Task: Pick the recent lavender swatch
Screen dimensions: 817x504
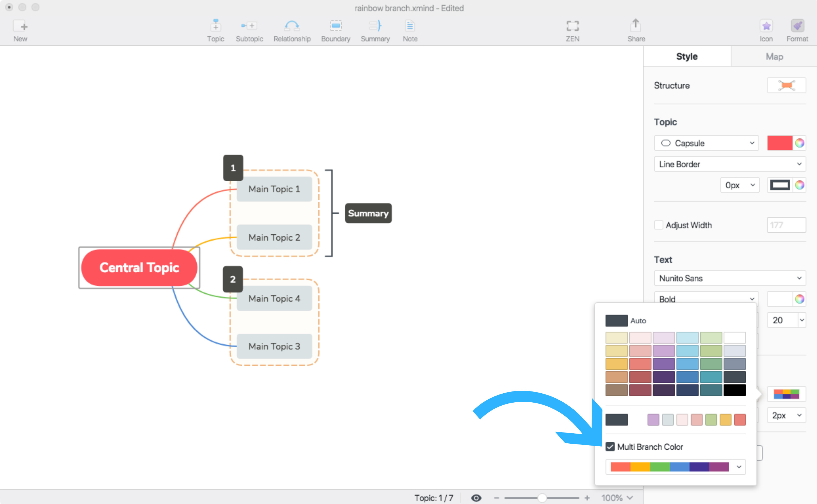Action: tap(653, 419)
